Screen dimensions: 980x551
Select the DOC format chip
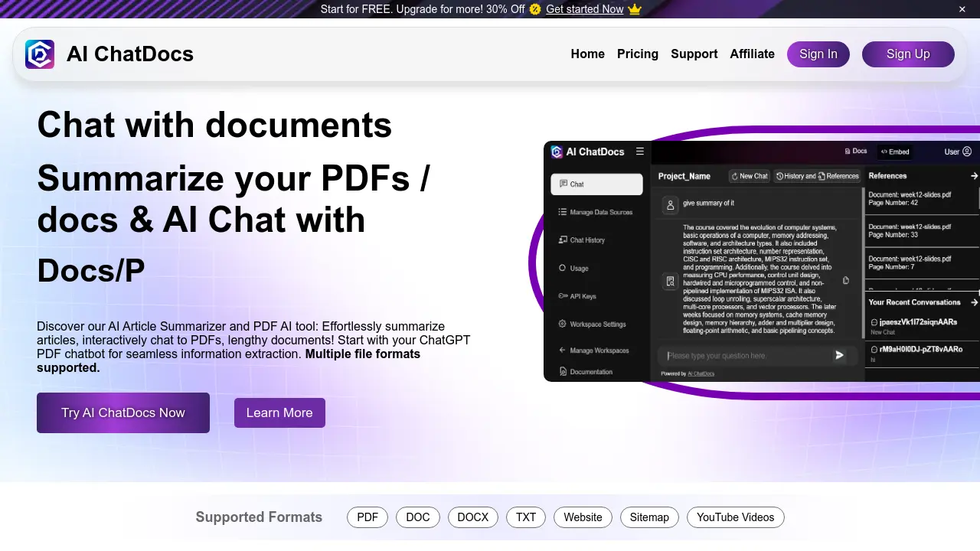tap(418, 517)
